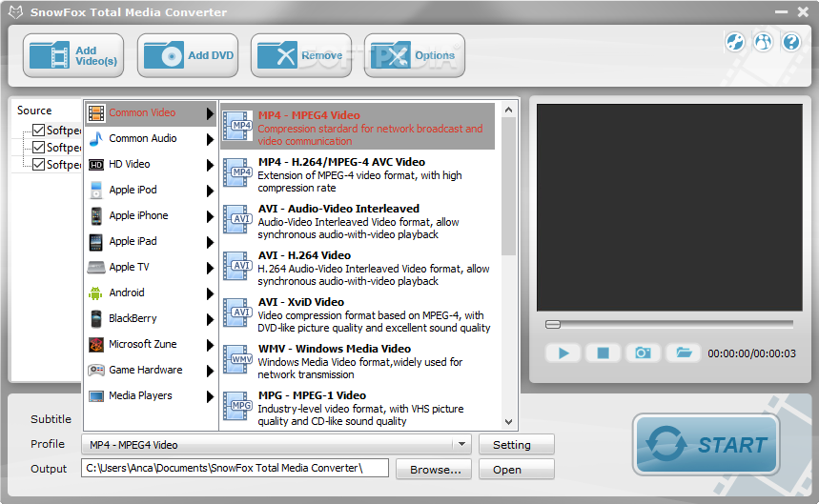Select the Media Players category
Screen dimensions: 819x504
point(151,395)
